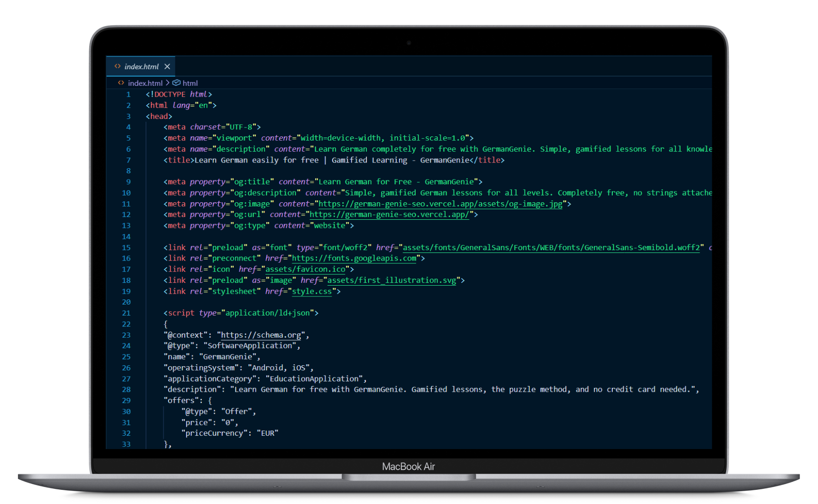Click the "GermanGenie" name value
818x504 pixels.
(227, 357)
